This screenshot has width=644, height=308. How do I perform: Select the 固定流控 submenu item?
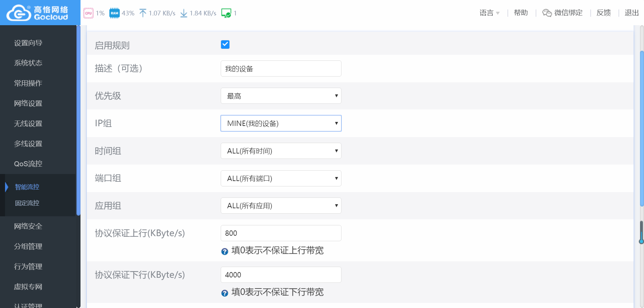click(27, 203)
